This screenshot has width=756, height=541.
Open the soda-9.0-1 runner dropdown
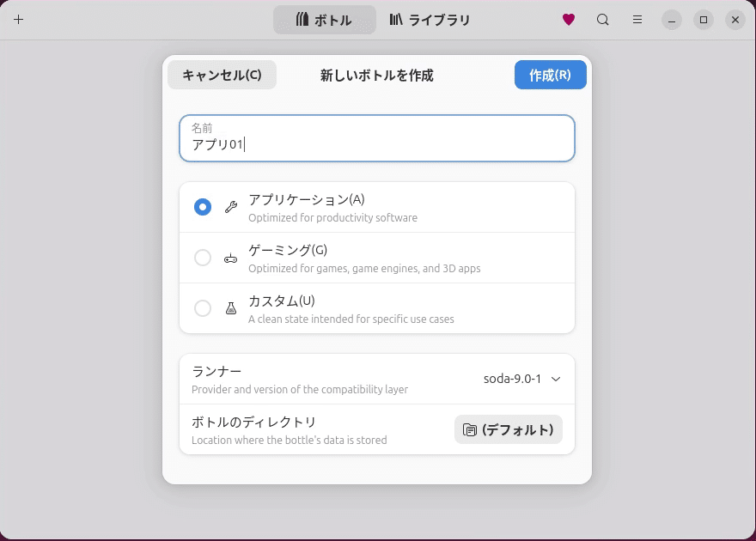coord(522,379)
